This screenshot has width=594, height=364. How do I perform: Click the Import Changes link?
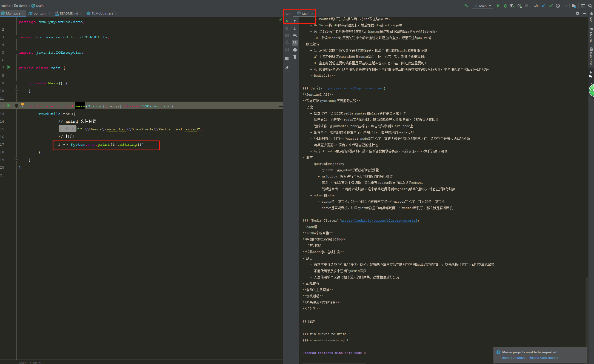pyautogui.click(x=513, y=358)
